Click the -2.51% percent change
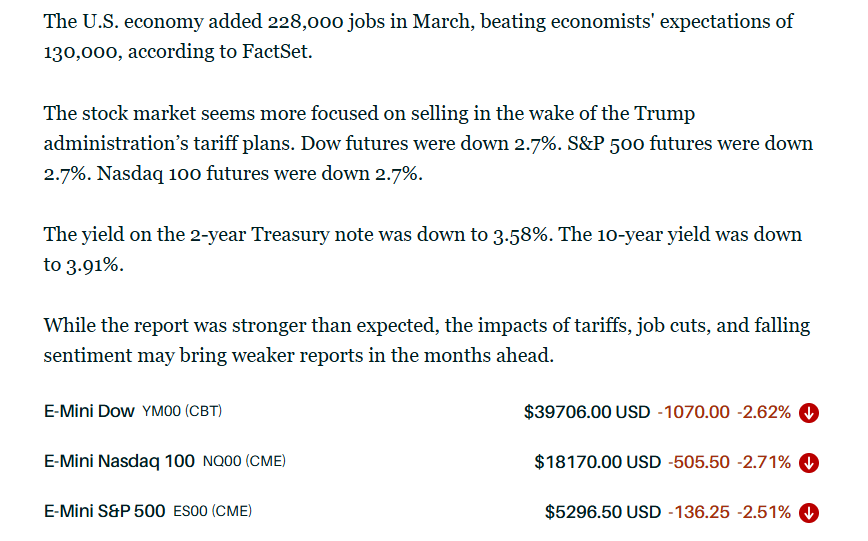The height and width of the screenshot is (541, 868). coord(764,512)
